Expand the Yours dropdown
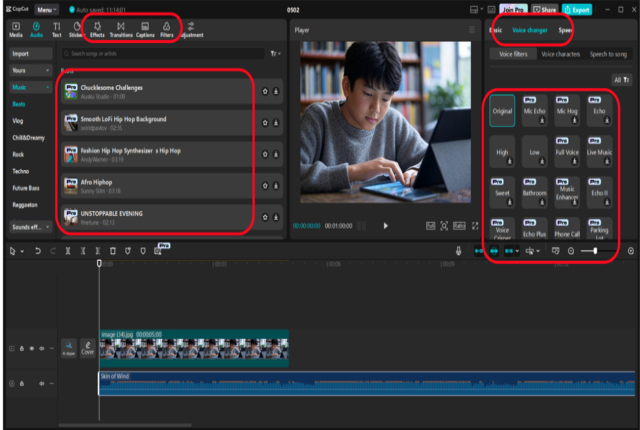640x430 pixels. tap(31, 70)
